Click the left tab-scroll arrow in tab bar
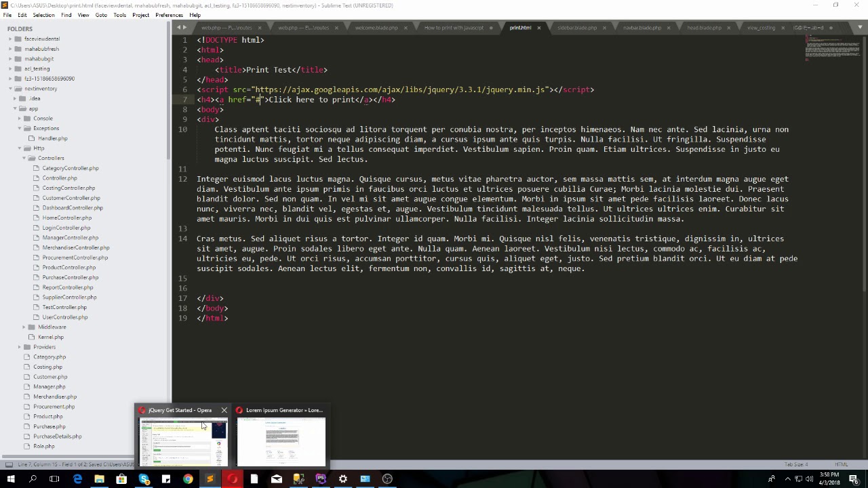 point(178,28)
